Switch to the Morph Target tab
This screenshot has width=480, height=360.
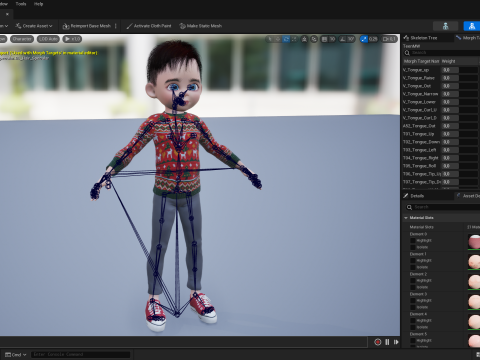468,38
